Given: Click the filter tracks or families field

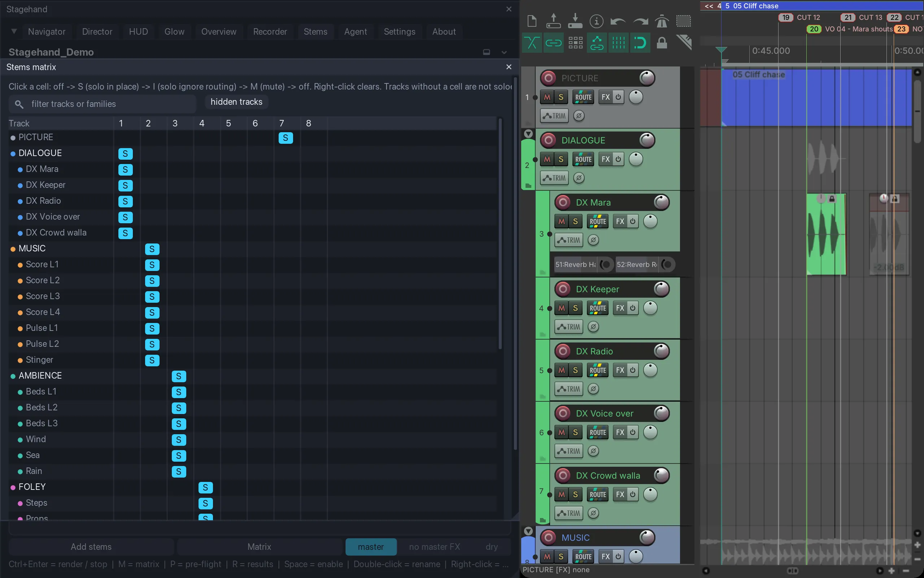Looking at the screenshot, I should click(103, 104).
